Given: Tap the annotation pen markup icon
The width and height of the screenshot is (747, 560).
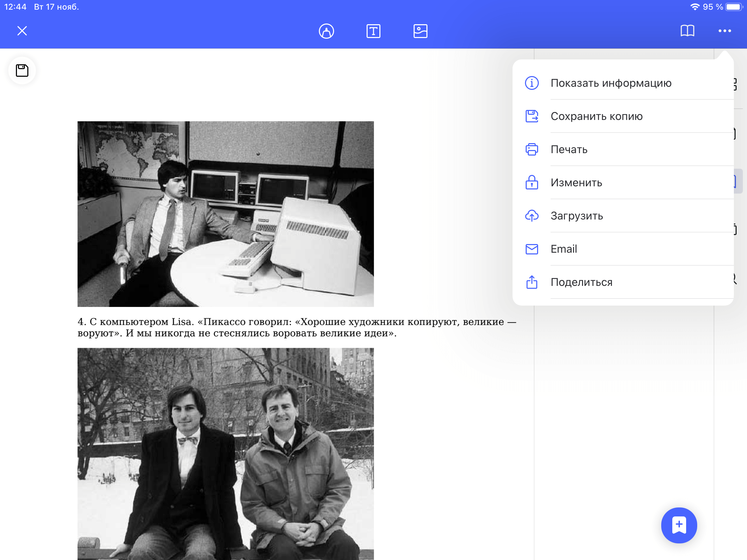Looking at the screenshot, I should click(326, 31).
